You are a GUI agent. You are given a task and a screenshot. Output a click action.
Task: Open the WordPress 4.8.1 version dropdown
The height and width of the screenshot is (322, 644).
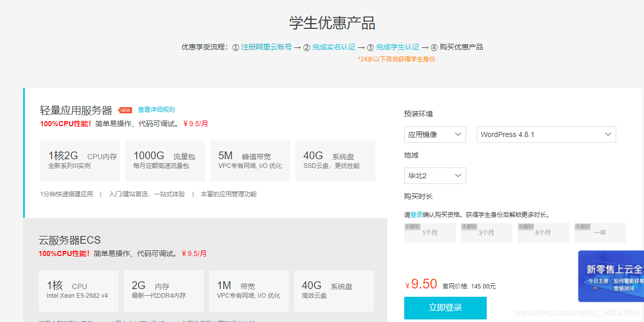pyautogui.click(x=546, y=134)
